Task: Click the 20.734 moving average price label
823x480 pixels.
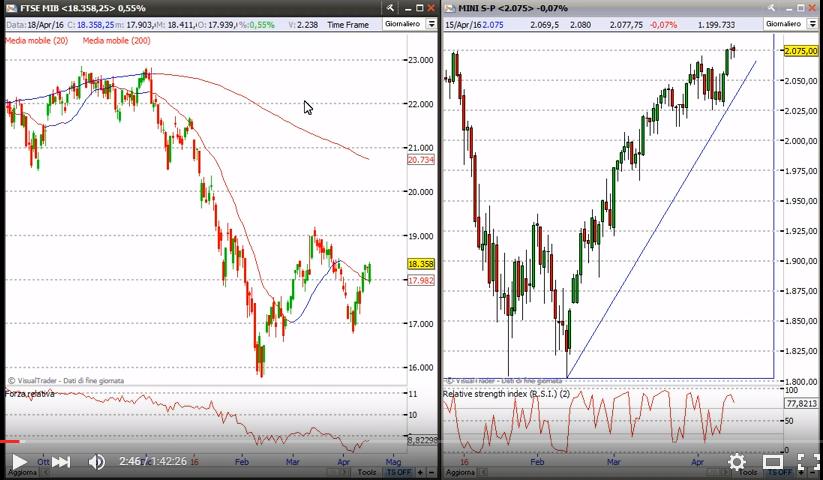Action: [x=421, y=159]
